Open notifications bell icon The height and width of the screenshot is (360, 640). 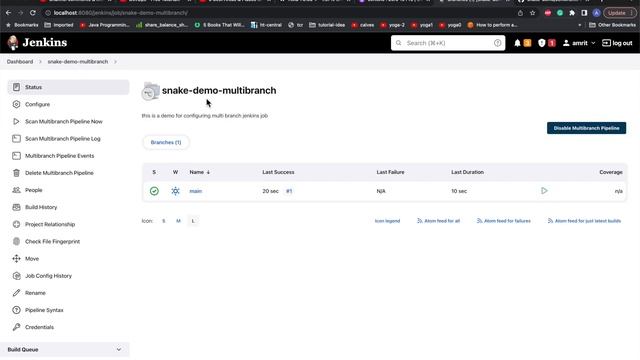517,43
